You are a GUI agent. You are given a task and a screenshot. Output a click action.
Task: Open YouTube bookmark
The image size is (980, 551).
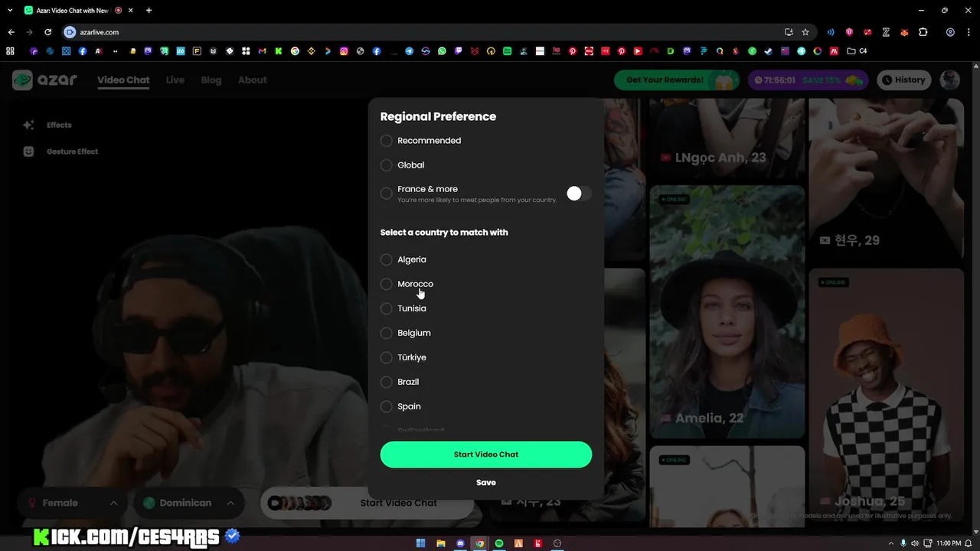click(638, 51)
